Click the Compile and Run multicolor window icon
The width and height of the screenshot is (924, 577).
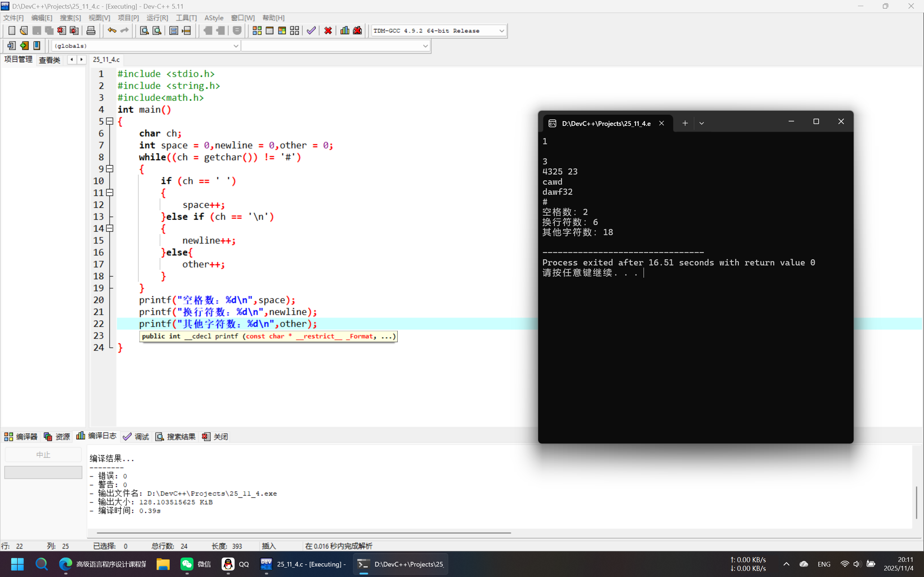(282, 31)
